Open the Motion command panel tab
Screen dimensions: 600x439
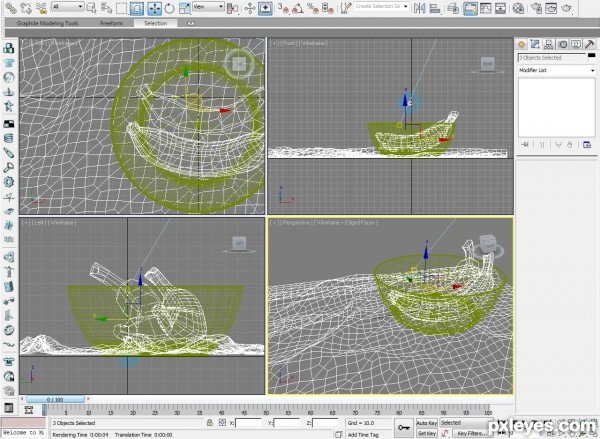coord(562,44)
